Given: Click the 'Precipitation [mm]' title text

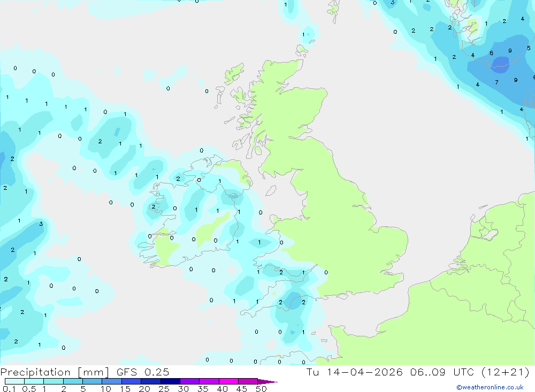Looking at the screenshot, I should (55, 372).
